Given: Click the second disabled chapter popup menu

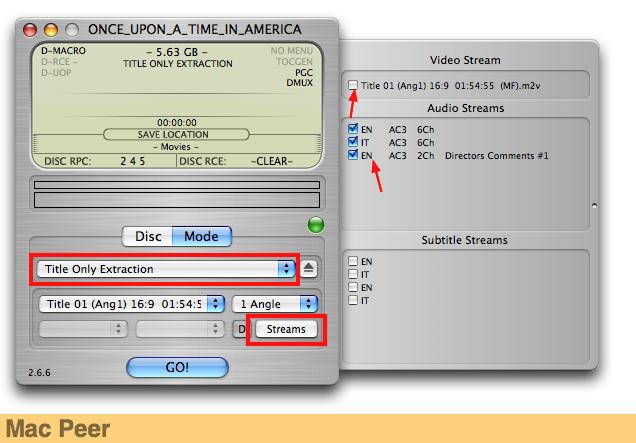Looking at the screenshot, I should click(x=180, y=329).
